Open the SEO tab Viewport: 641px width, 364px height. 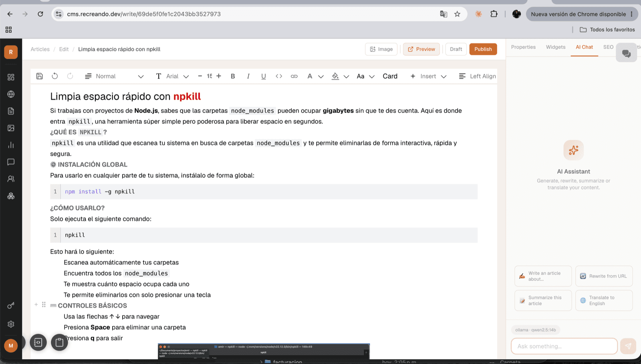coord(608,47)
